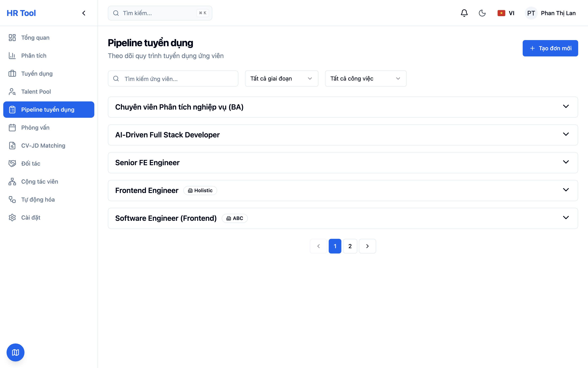Click Frontend Engineer job title
Screen dimensions: 588x368
(147, 191)
